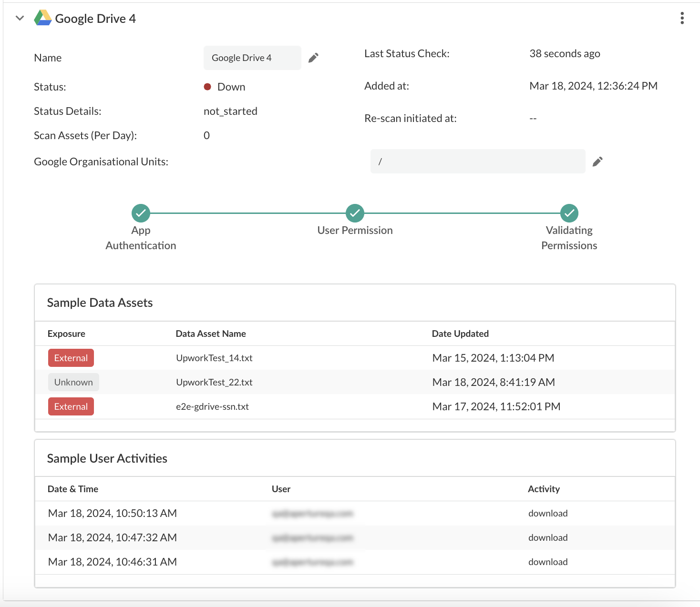The image size is (700, 607).
Task: Edit Google Organisational Units with pencil icon
Action: click(597, 162)
